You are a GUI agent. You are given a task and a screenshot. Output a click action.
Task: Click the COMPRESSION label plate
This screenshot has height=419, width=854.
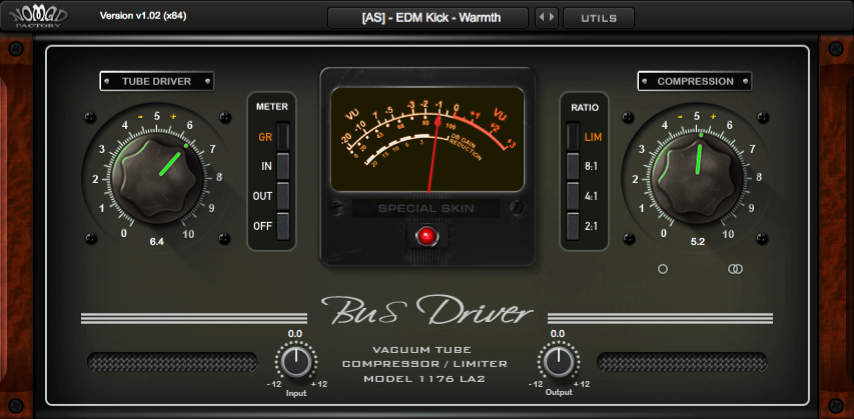[695, 81]
